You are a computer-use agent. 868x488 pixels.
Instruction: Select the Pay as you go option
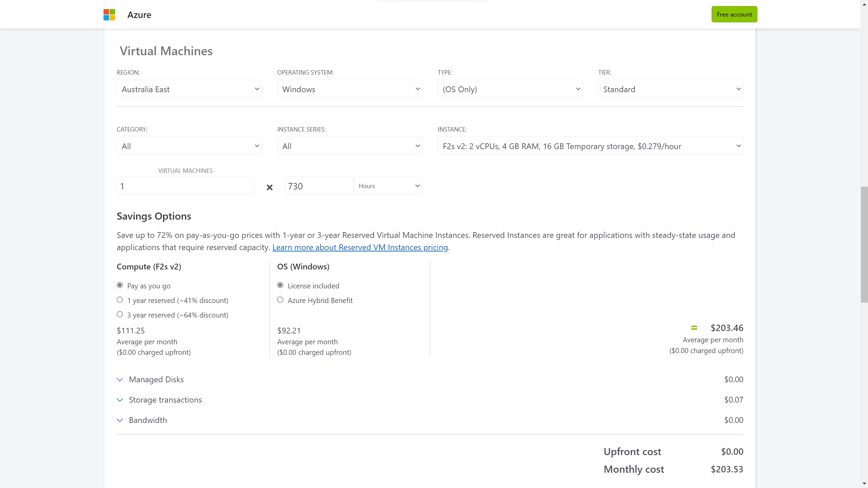pos(120,285)
